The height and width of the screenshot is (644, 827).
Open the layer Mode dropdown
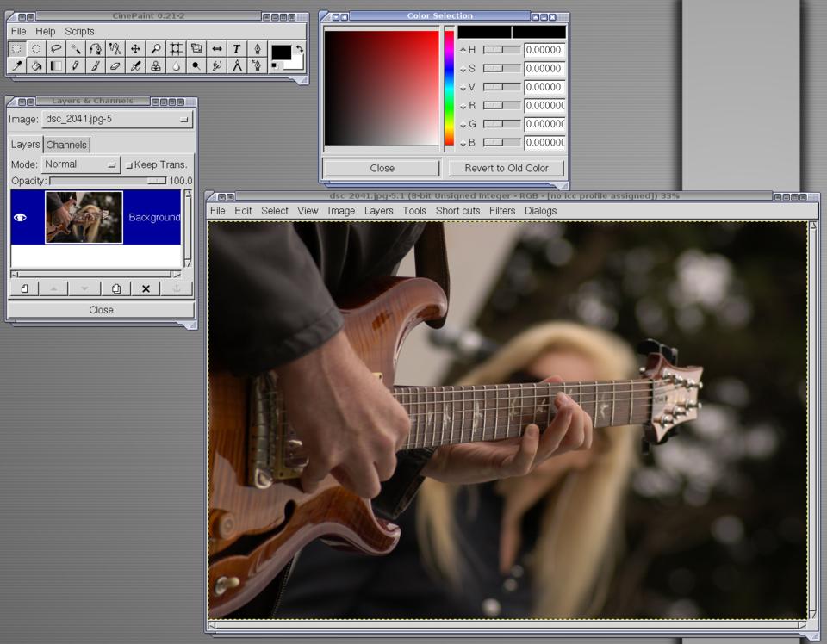click(80, 164)
